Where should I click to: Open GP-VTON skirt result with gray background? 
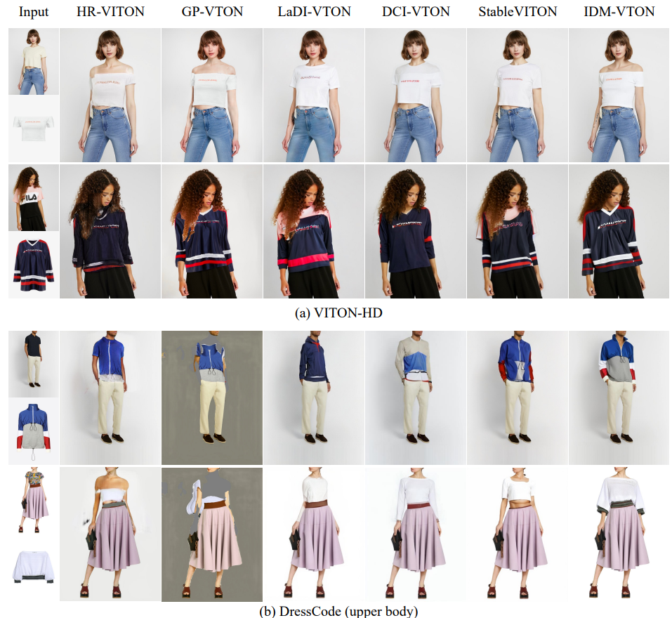point(212,534)
